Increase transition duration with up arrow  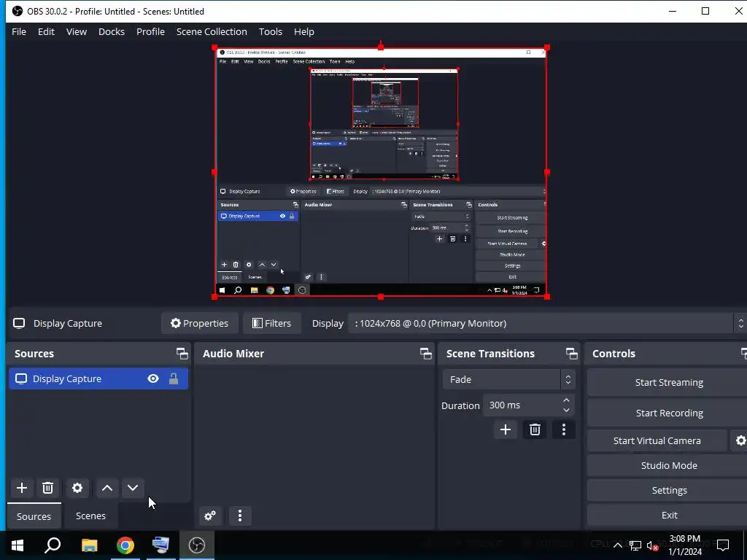coord(566,400)
